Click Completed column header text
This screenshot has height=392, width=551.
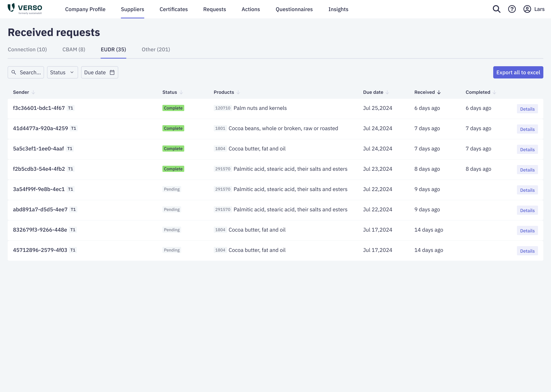coord(478,92)
